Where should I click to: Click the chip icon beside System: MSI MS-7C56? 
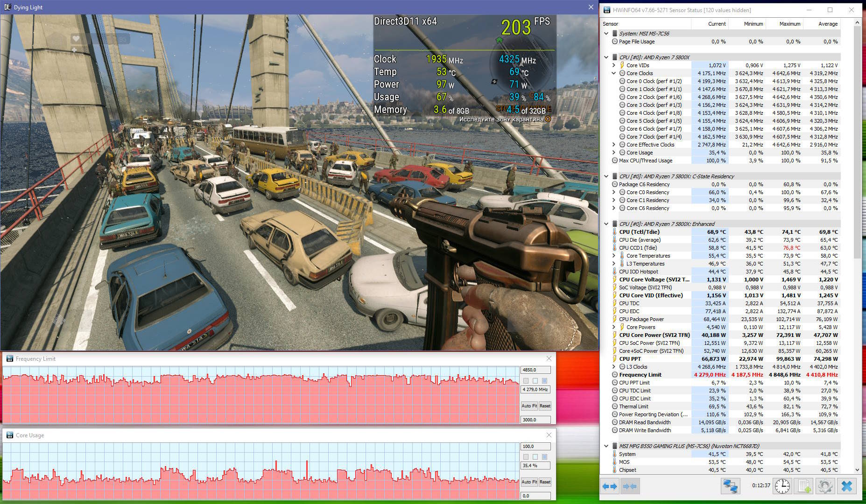click(x=615, y=34)
